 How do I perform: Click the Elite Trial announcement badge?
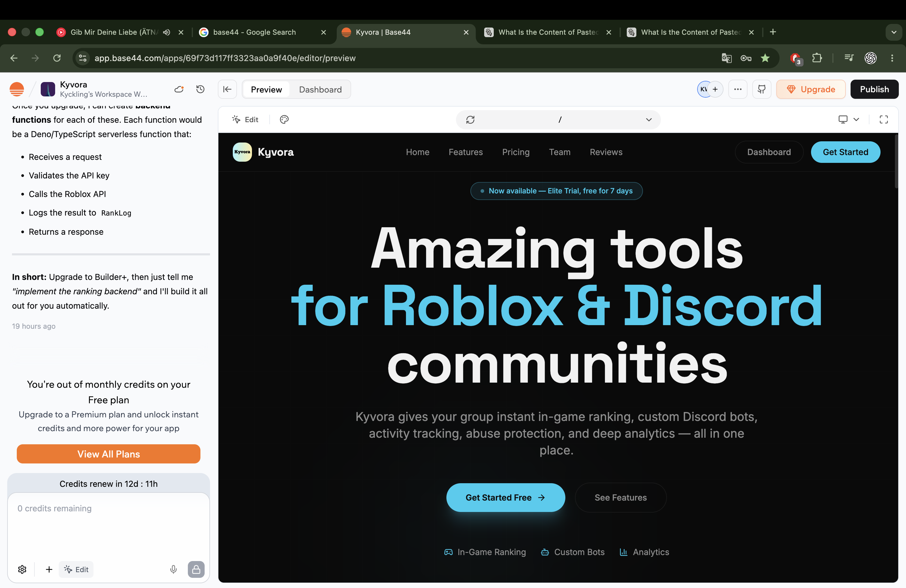(556, 191)
